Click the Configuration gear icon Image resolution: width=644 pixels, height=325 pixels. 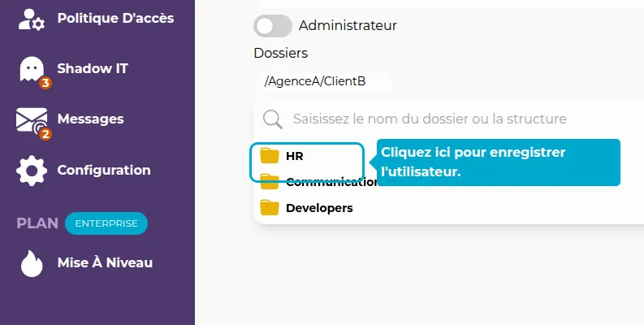point(32,171)
